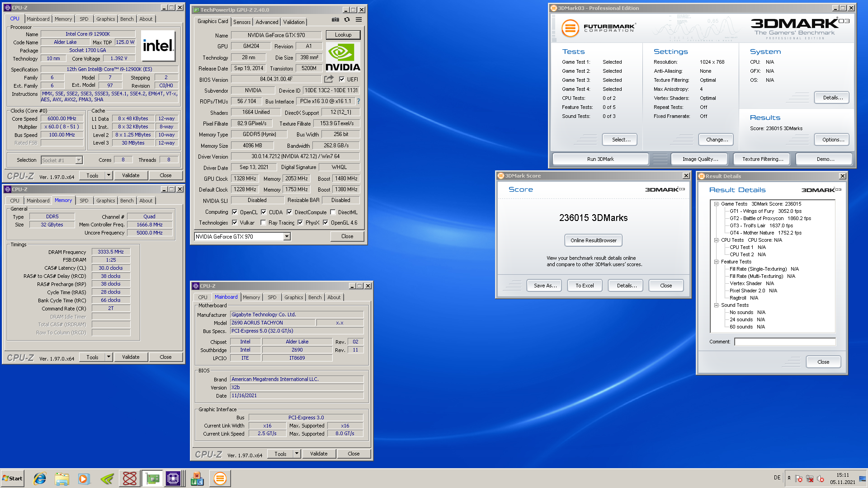Viewport: 868px width, 488px height.
Task: Open Tools dropdown arrow in CPU-Z CPU window
Action: (108, 175)
